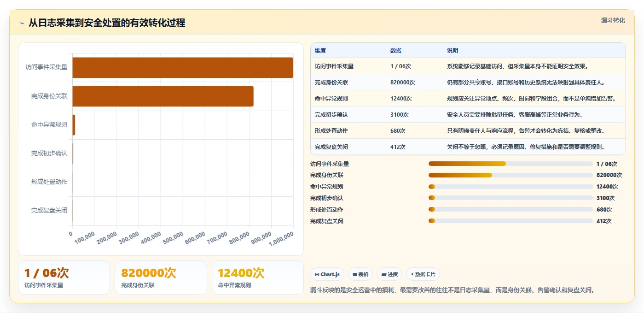Click the 进度 tag chip
Image resolution: width=644 pixels, height=313 pixels.
click(x=389, y=274)
